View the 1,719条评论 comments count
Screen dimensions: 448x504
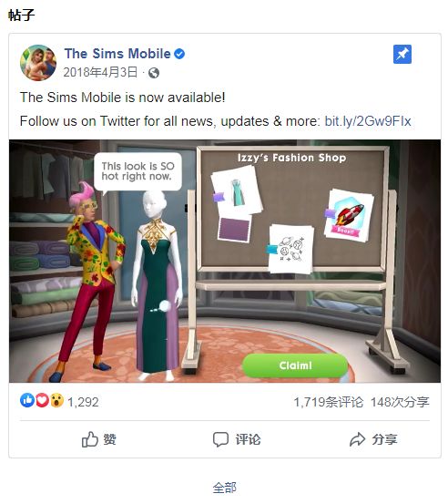point(329,402)
